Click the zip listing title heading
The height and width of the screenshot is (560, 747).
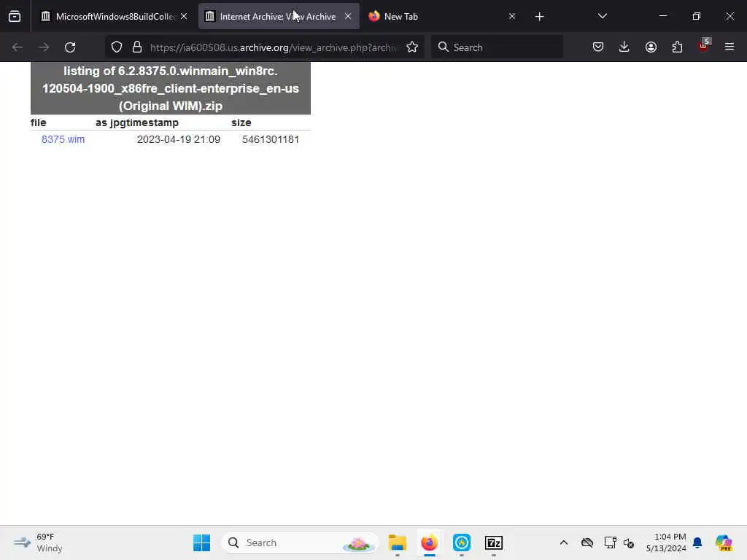click(x=171, y=88)
